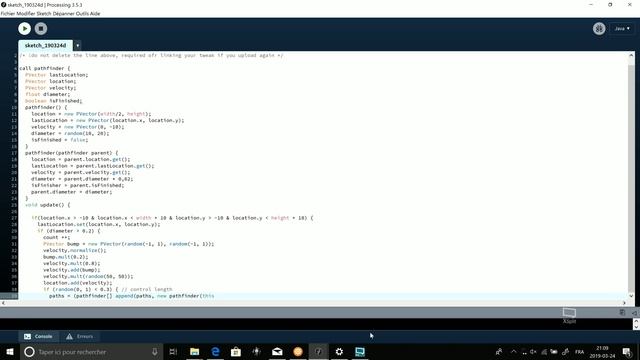The image size is (640, 360).
Task: Switch to the Erreurs tab
Action: tap(80, 336)
